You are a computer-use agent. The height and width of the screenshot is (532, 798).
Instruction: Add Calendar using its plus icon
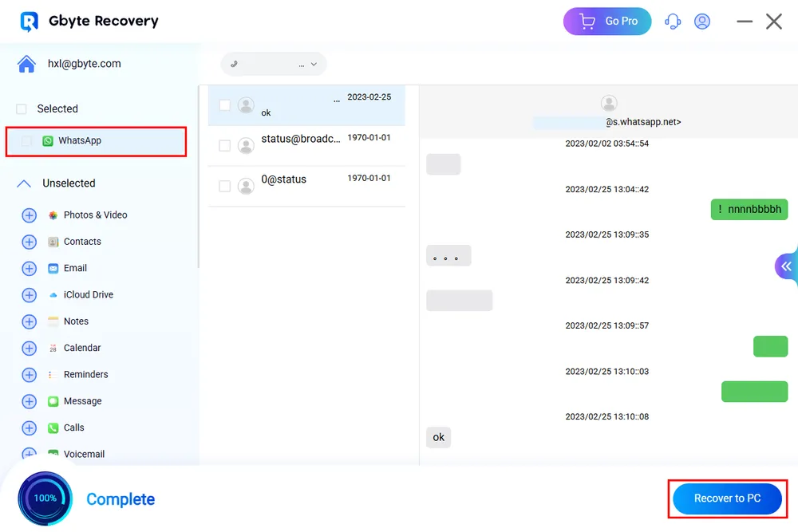point(29,348)
